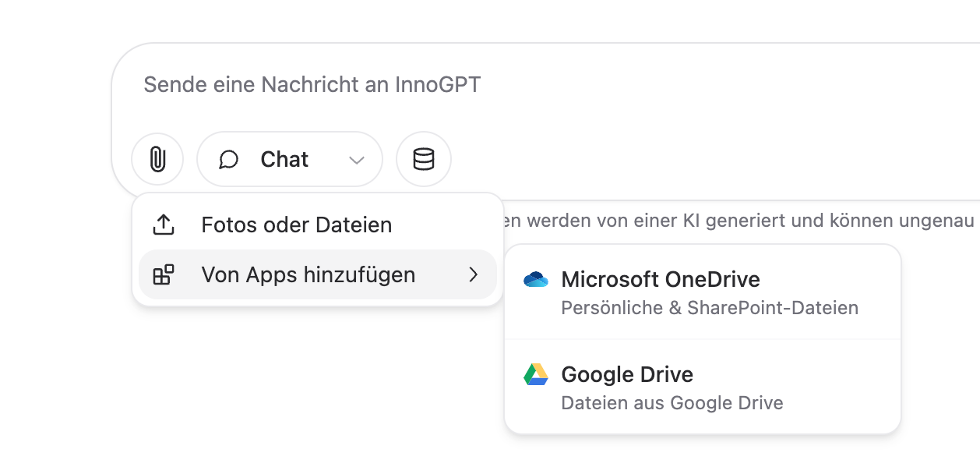Expand the Chat mode dropdown chevron
This screenshot has width=980, height=474.
[357, 160]
